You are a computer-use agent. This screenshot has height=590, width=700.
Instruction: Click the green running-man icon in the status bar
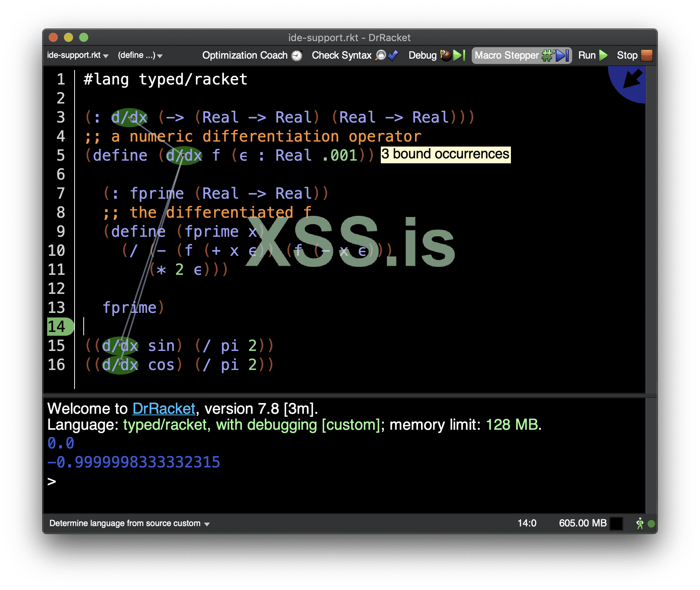coord(639,523)
